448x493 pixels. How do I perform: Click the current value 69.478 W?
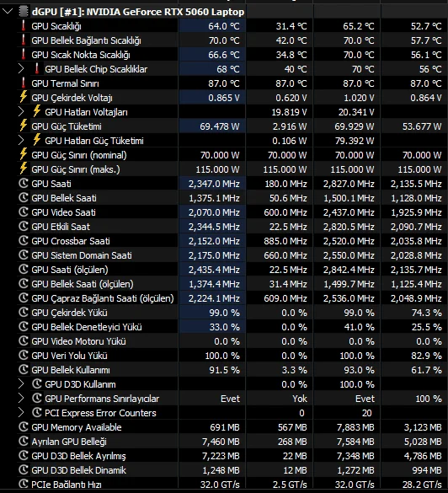pos(220,126)
